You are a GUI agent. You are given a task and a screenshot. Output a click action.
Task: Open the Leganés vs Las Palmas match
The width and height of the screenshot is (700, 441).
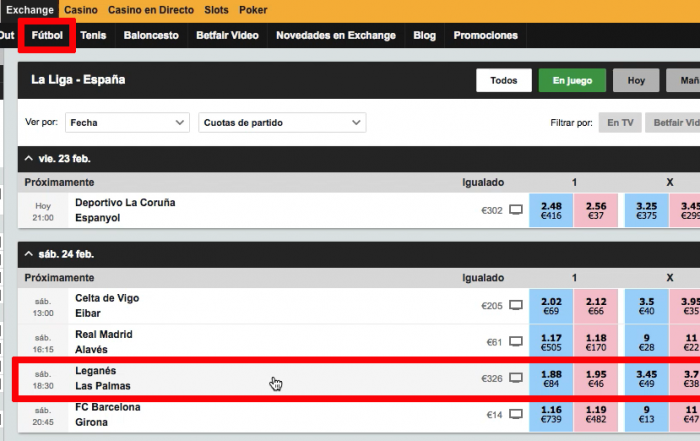coord(103,378)
